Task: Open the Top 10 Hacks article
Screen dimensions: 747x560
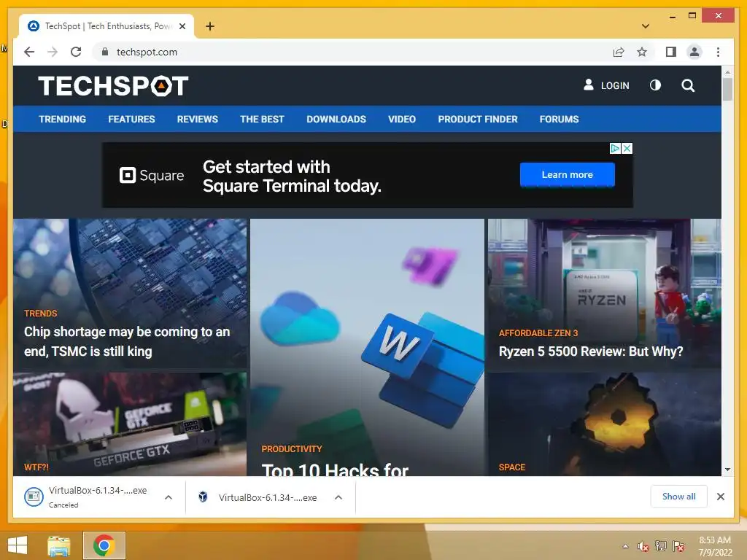Action: pyautogui.click(x=335, y=470)
